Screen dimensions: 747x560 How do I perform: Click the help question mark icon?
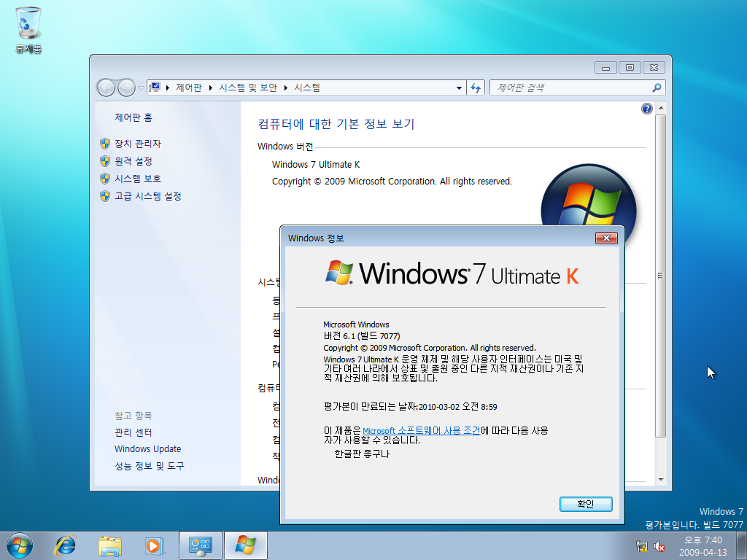coord(646,109)
